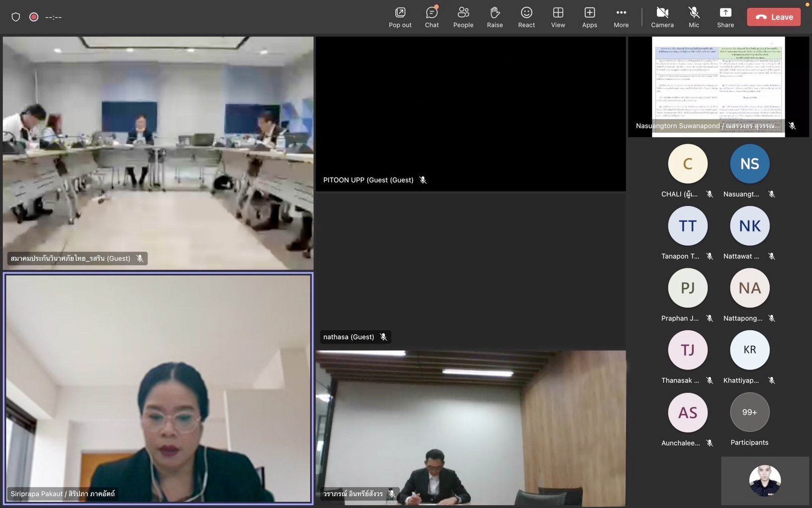Show the People list
812x508 pixels.
tap(463, 17)
